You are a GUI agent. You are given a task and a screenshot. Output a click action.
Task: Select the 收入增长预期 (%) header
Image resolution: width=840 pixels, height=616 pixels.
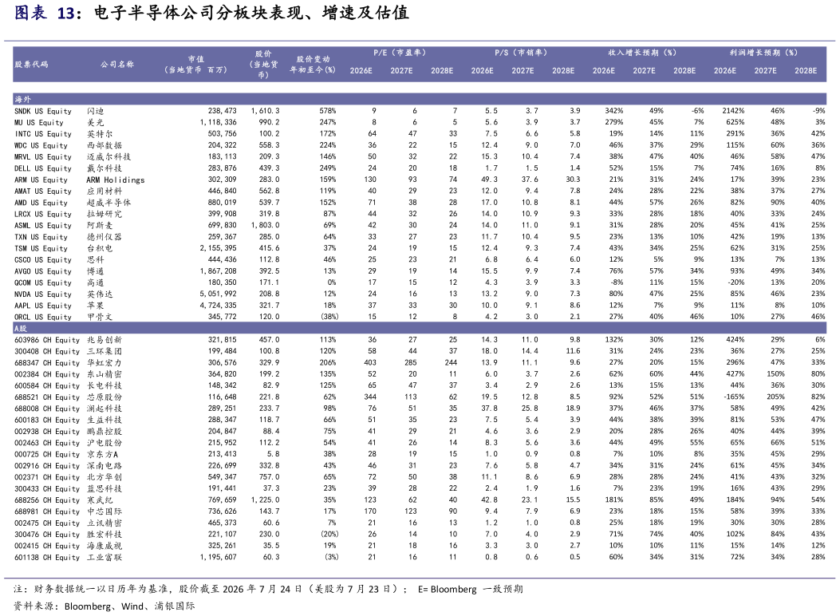pos(642,53)
